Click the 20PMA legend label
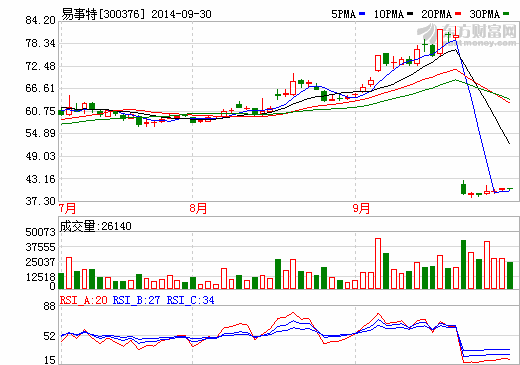 point(436,14)
